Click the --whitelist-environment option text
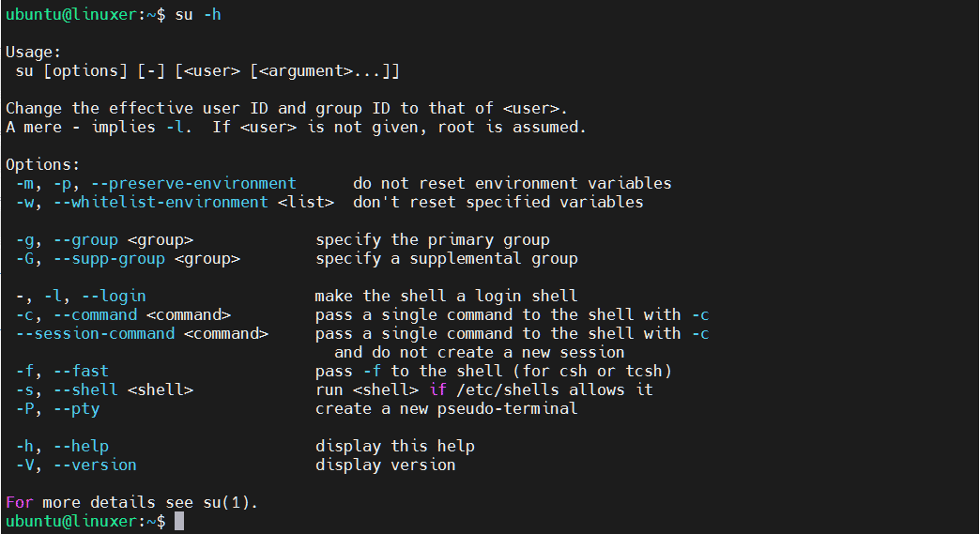The height and width of the screenshot is (534, 980). tap(161, 202)
